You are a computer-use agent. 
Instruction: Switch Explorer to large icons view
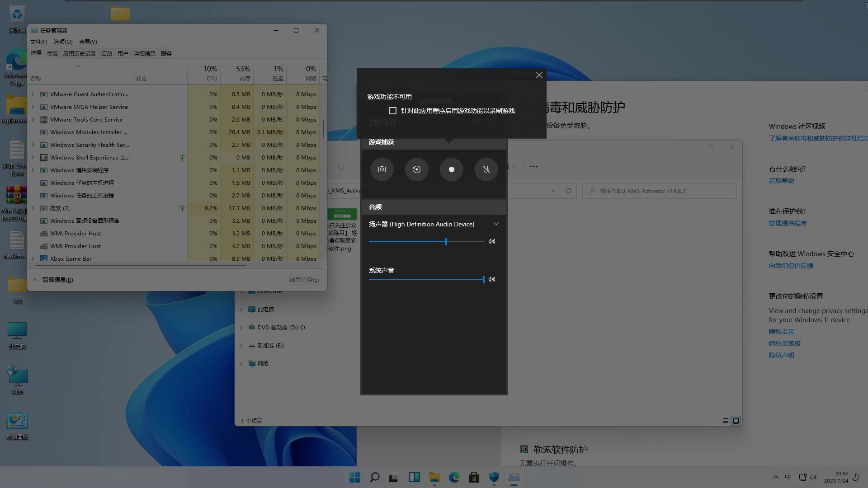tap(736, 421)
